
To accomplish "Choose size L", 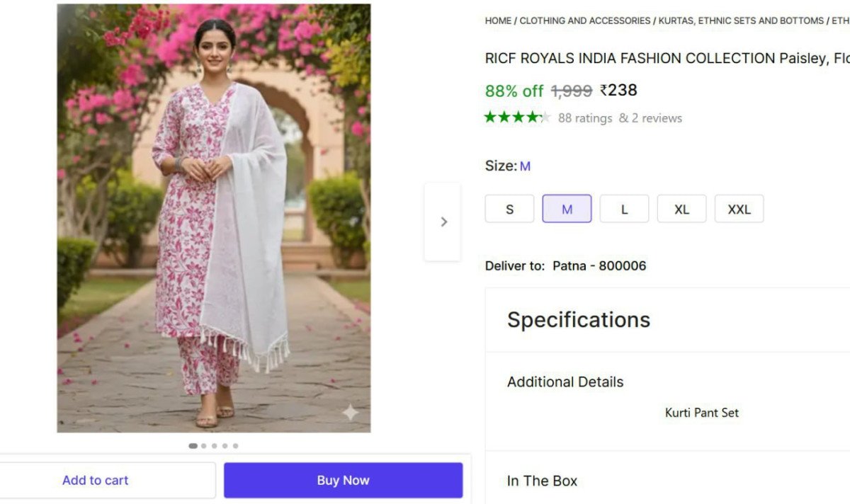I will coord(624,209).
